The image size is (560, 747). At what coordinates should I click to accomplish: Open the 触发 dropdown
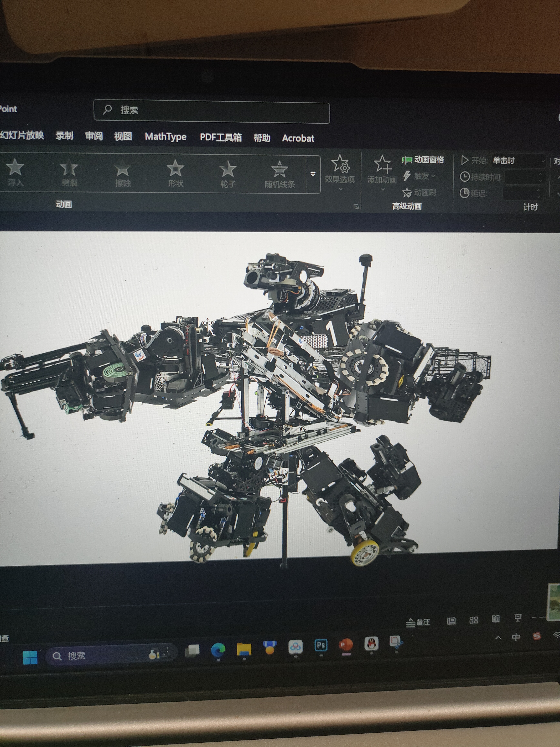(419, 176)
